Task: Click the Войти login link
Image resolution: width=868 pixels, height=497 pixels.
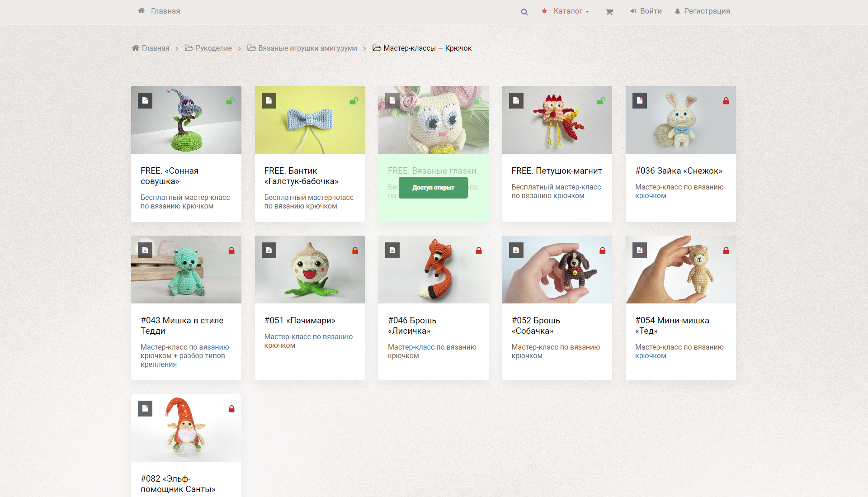Action: tap(646, 11)
